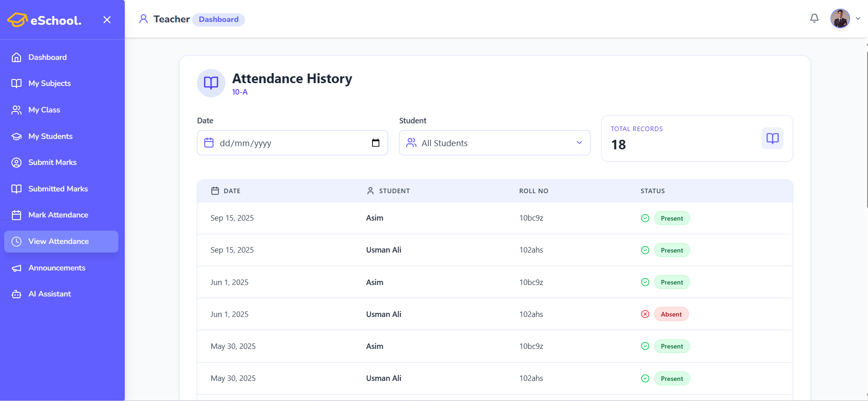Image resolution: width=868 pixels, height=401 pixels.
Task: Click the STUDENT column header
Action: [394, 191]
